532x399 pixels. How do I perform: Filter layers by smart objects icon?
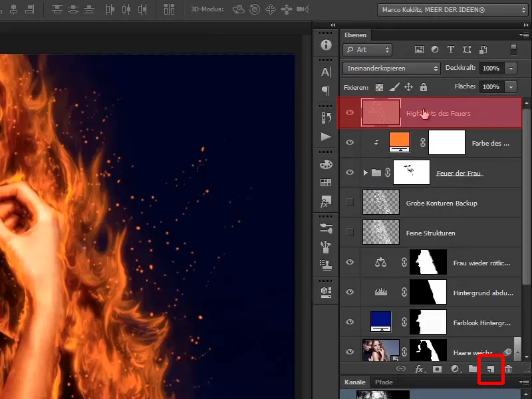[483, 49]
